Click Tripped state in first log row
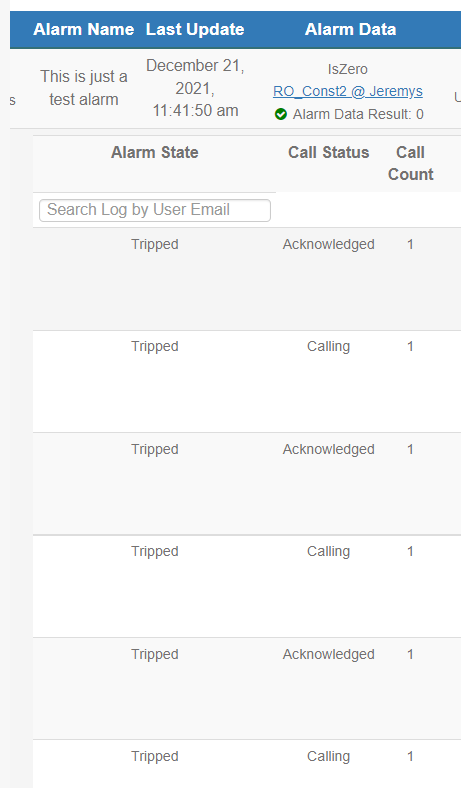Viewport: 461px width, 788px height. click(155, 244)
